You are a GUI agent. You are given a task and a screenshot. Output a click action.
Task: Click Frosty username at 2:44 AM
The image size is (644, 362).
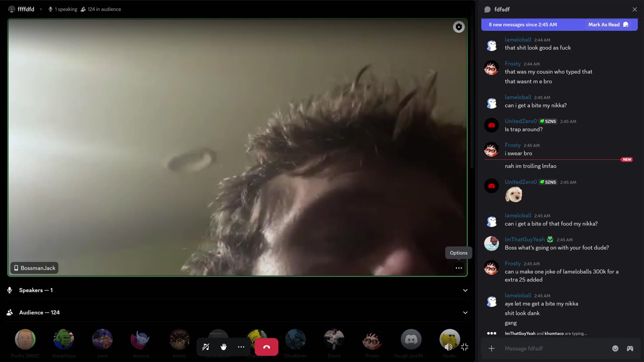[513, 64]
